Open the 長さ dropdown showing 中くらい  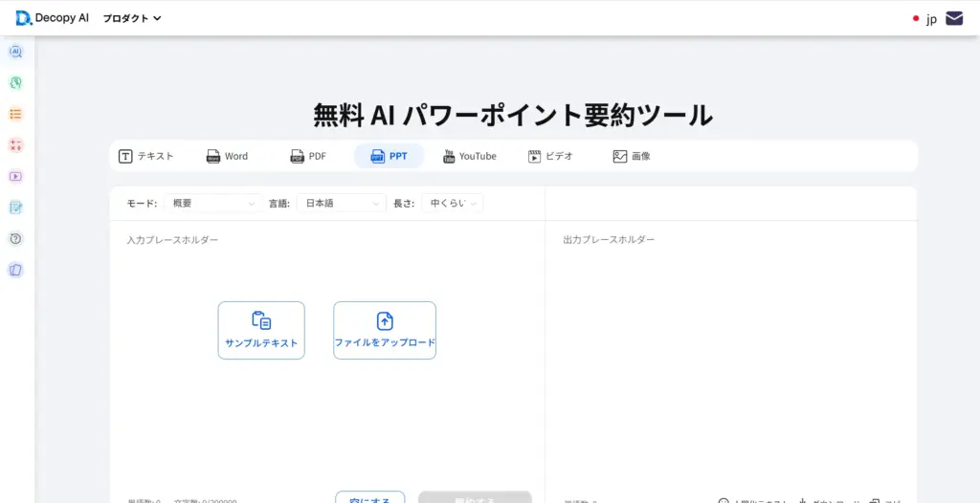tap(452, 203)
